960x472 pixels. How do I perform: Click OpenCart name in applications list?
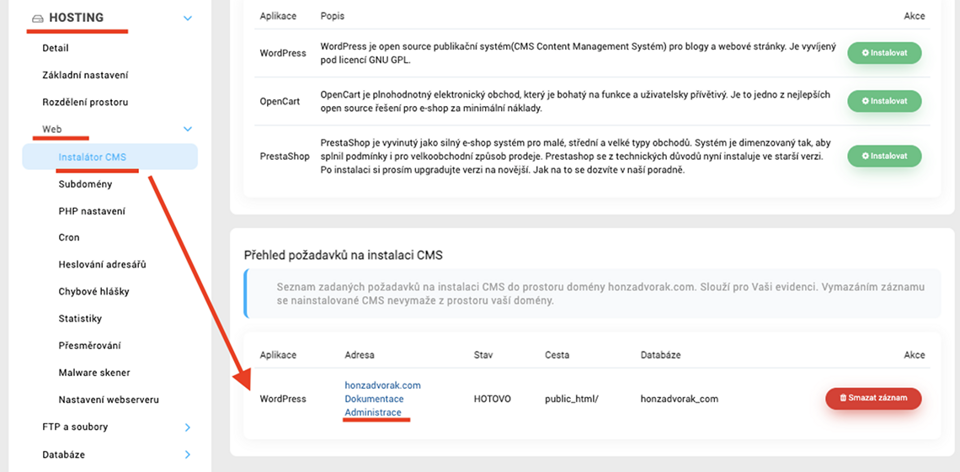280,101
